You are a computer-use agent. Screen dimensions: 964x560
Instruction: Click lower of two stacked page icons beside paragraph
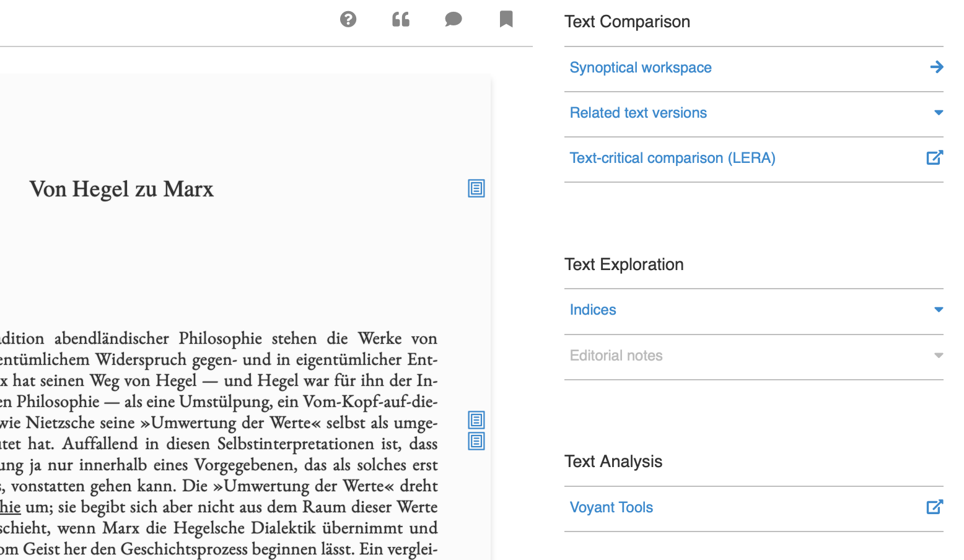pyautogui.click(x=476, y=441)
